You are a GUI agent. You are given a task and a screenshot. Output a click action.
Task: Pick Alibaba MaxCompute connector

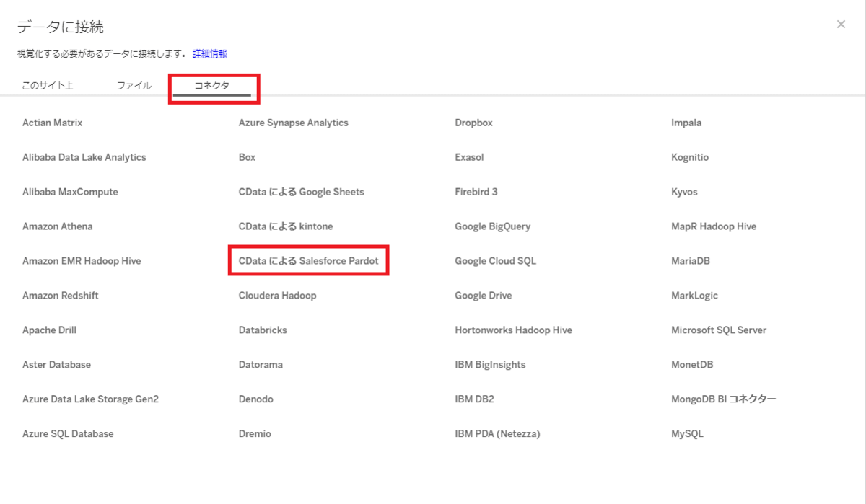70,192
